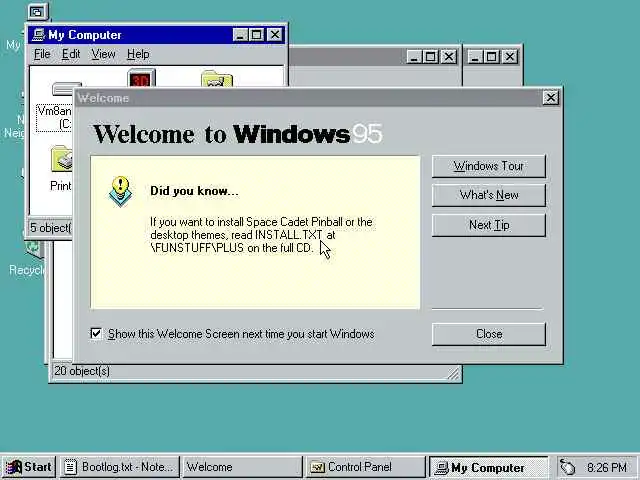Switch to Control Panel in taskbar
The height and width of the screenshot is (480, 640).
(x=366, y=467)
